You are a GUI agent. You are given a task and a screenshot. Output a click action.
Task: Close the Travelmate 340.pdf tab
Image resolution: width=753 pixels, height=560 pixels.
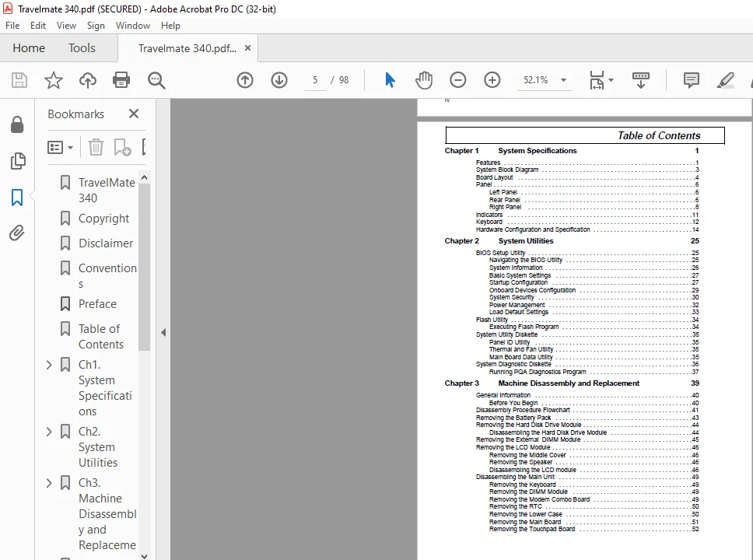tap(248, 47)
